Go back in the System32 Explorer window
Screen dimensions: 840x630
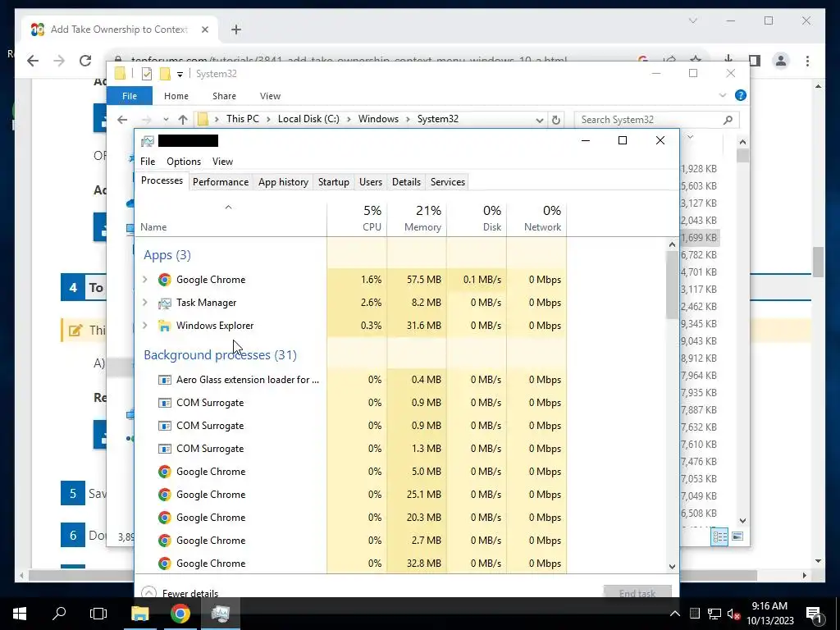pos(123,120)
